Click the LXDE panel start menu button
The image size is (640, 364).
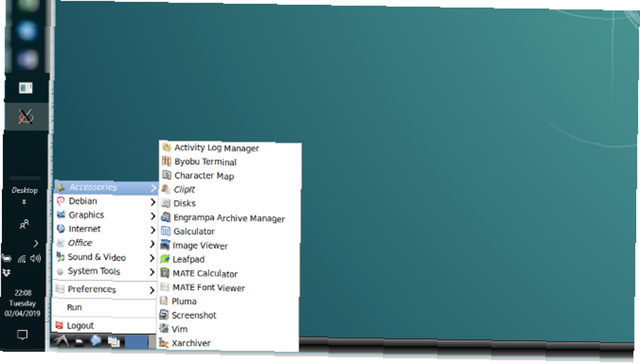(x=61, y=341)
